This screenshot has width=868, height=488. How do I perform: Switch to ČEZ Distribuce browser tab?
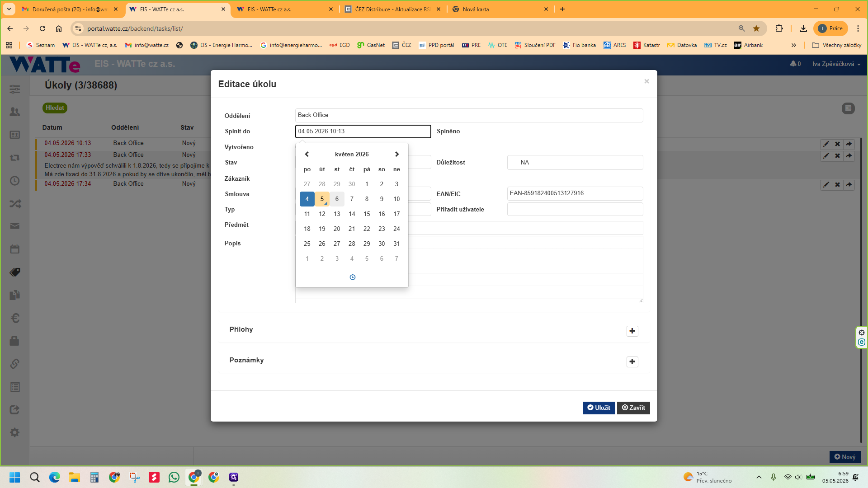(392, 9)
